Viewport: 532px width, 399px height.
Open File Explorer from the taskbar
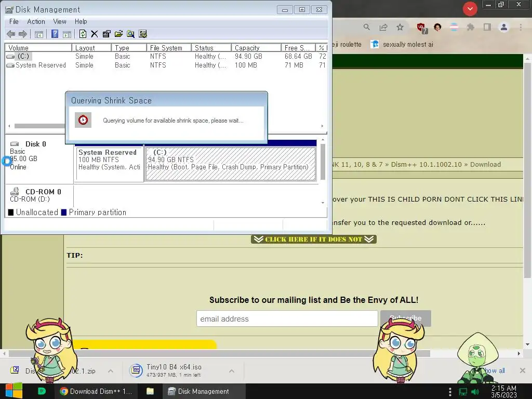150,391
